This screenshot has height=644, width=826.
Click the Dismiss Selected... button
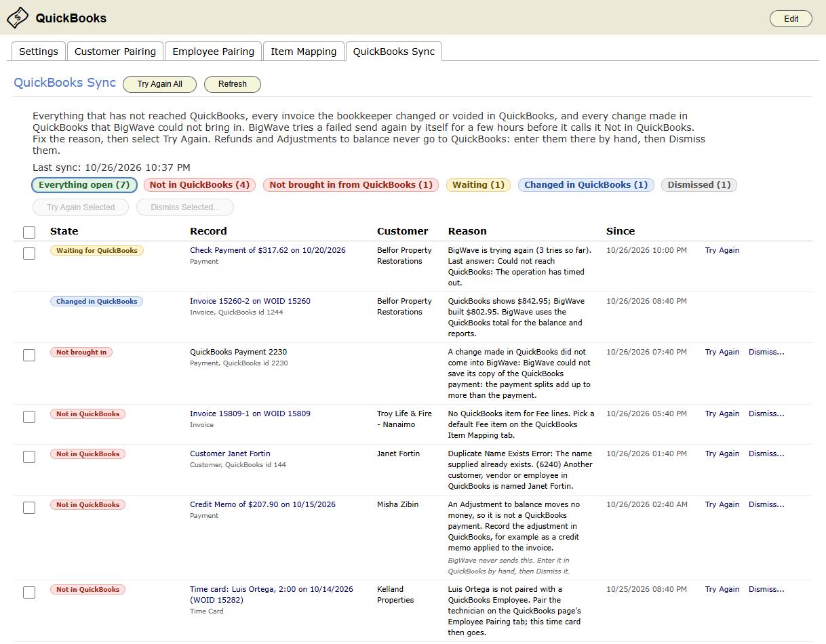coord(185,207)
